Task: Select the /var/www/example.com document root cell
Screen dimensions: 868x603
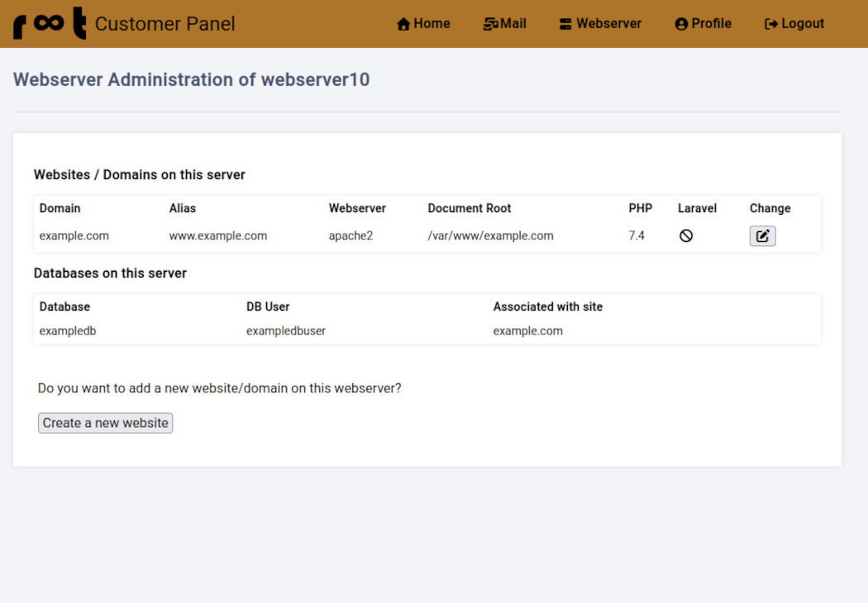Action: click(490, 236)
